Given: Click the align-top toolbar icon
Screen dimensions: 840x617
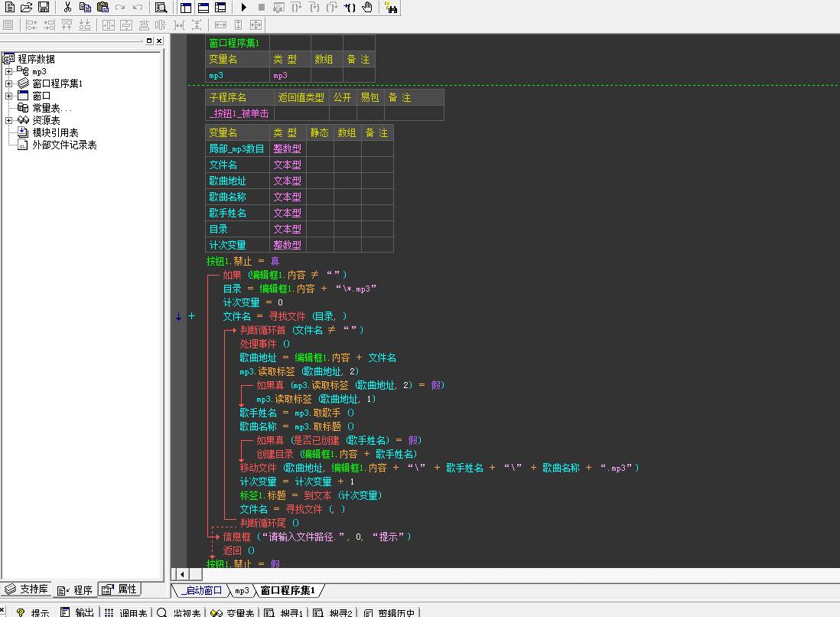Looking at the screenshot, I should pyautogui.click(x=67, y=24).
